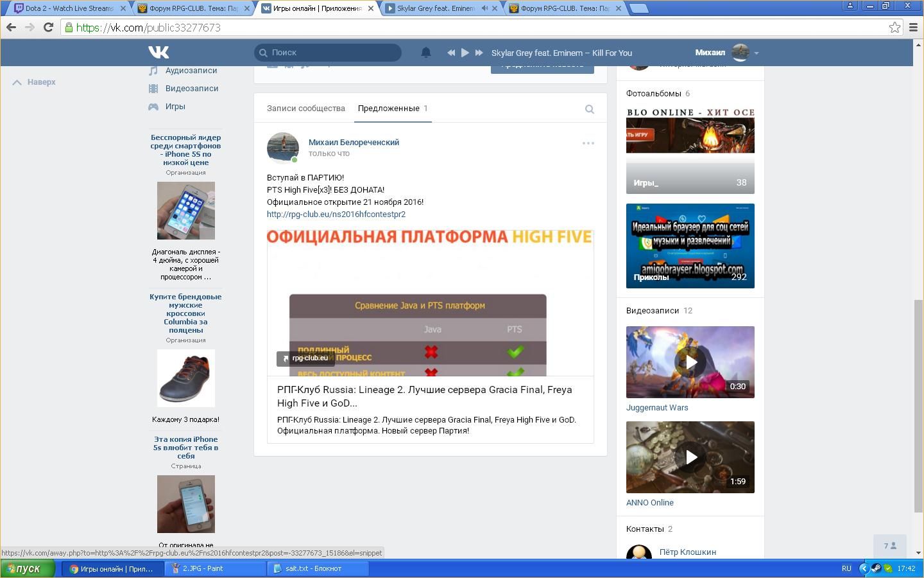Click the Chrome profile user button
The image size is (924, 578).
point(850,5)
